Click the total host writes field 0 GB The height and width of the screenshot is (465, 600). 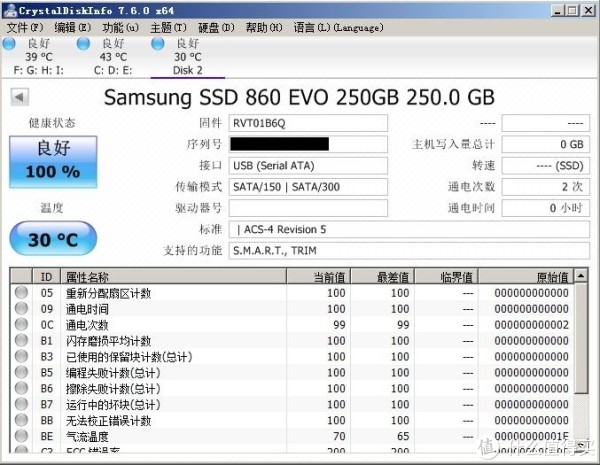pyautogui.click(x=546, y=144)
